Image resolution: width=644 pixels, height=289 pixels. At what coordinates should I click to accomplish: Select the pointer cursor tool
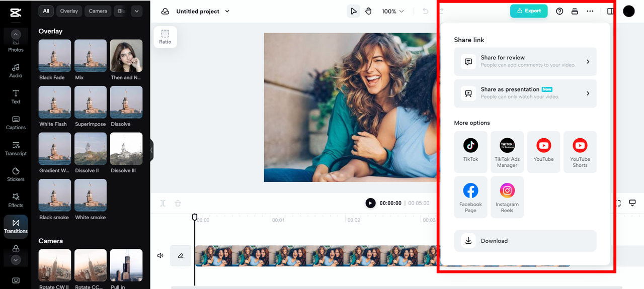(354, 11)
